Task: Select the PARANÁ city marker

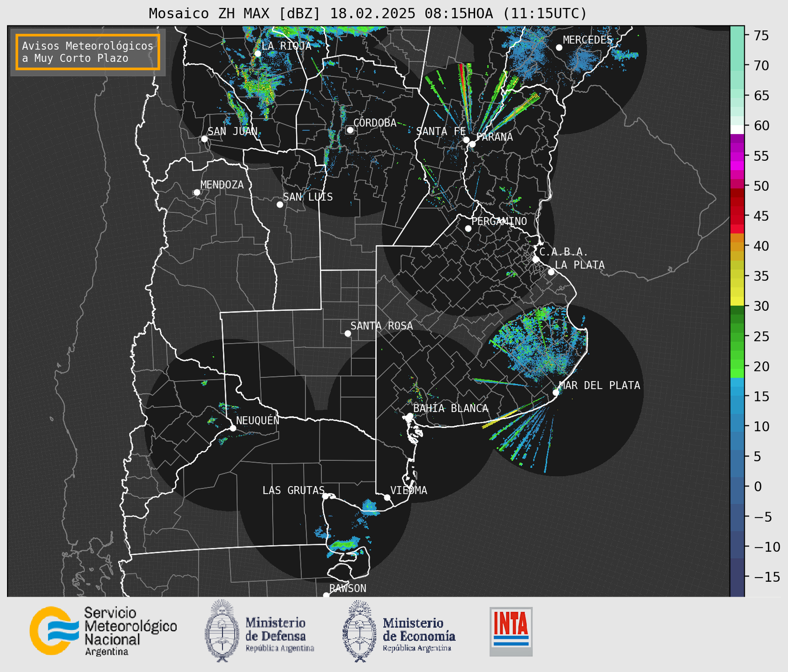Action: (472, 144)
